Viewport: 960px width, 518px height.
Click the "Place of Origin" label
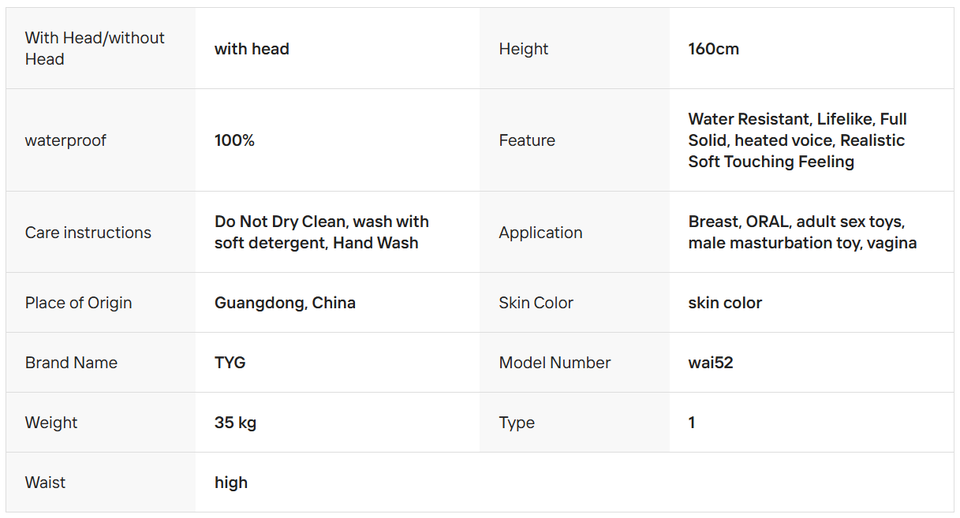pos(78,302)
